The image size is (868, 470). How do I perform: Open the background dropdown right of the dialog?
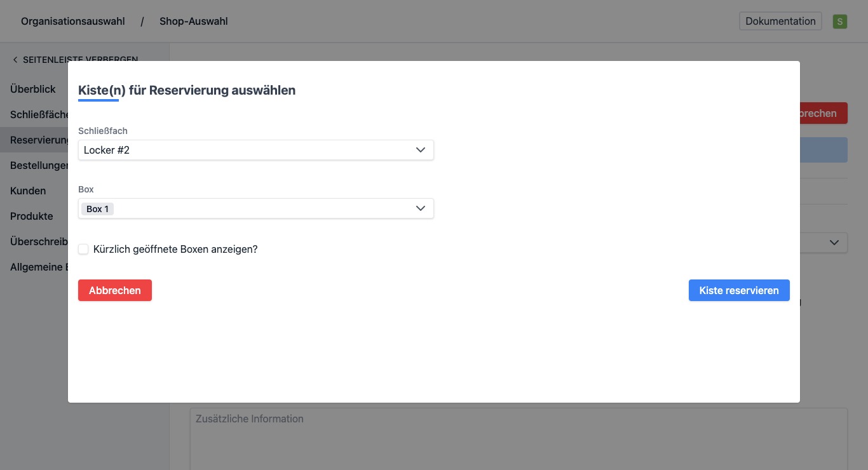[833, 243]
